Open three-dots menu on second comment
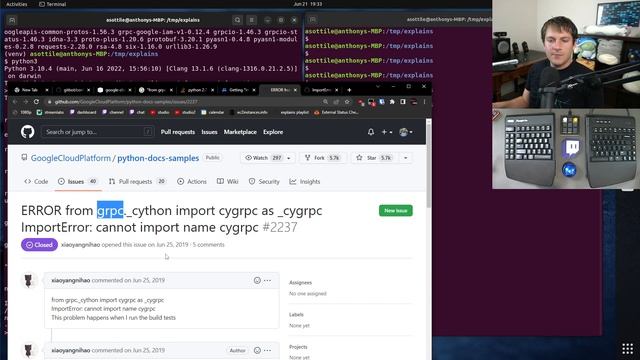 point(267,350)
